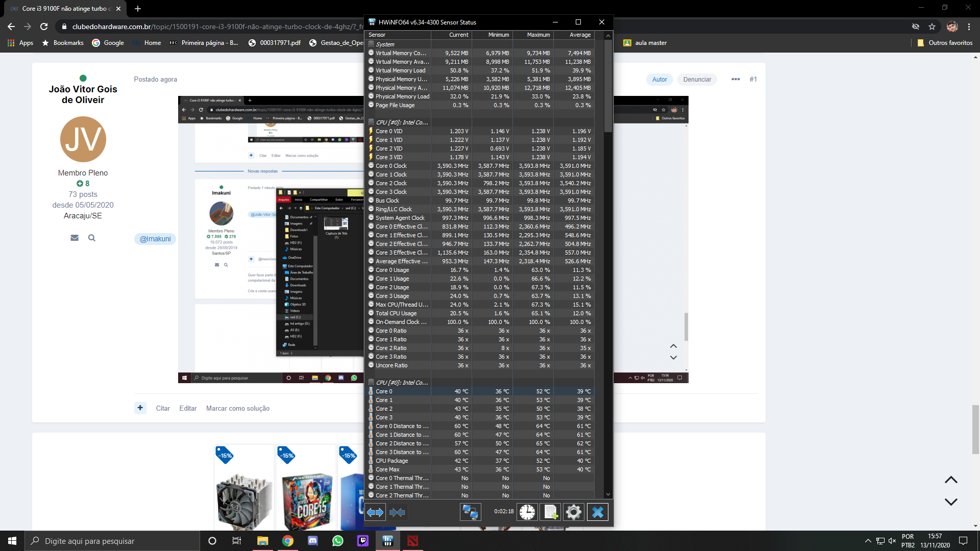Click the @Imakuni mention tag
Screen dimensions: 980x551
155,239
